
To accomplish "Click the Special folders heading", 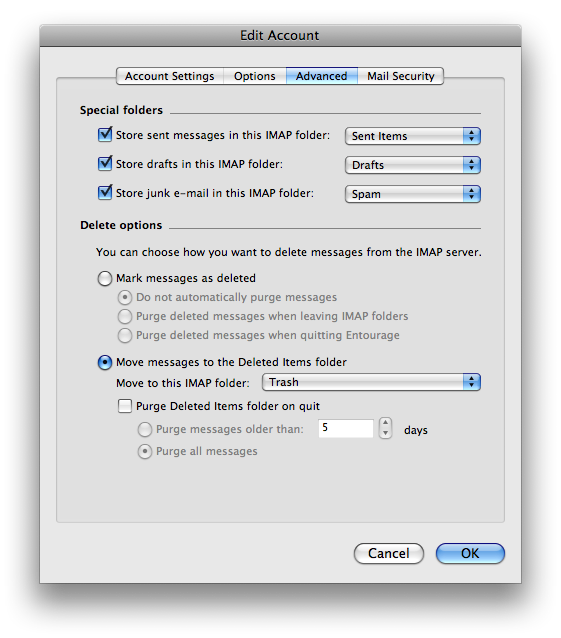I will [121, 110].
